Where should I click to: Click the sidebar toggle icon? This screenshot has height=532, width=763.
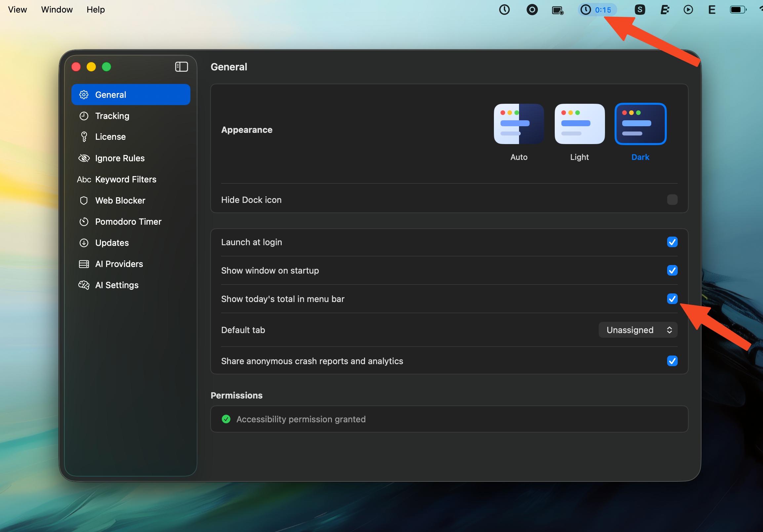point(181,67)
